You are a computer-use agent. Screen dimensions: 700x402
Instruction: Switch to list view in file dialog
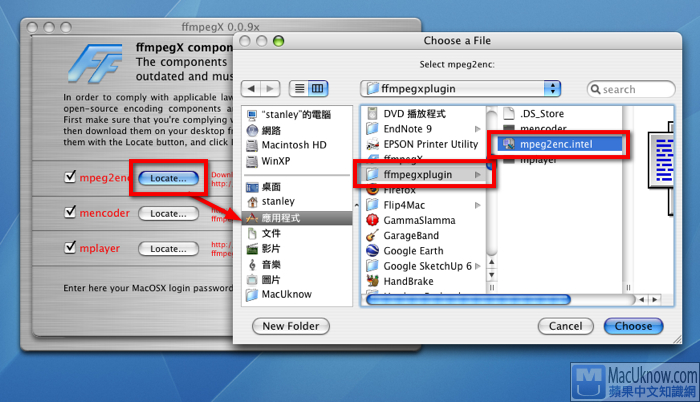[x=300, y=88]
